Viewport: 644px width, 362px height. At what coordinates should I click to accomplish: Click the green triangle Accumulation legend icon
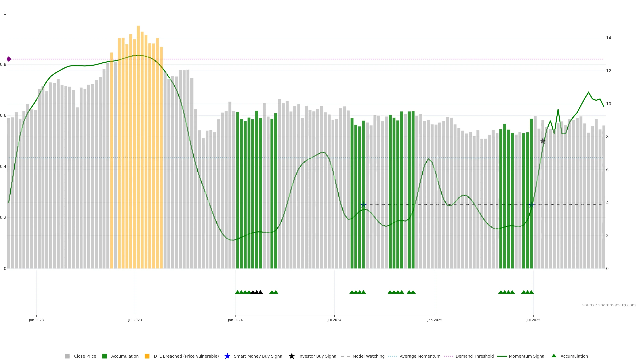coord(554,356)
